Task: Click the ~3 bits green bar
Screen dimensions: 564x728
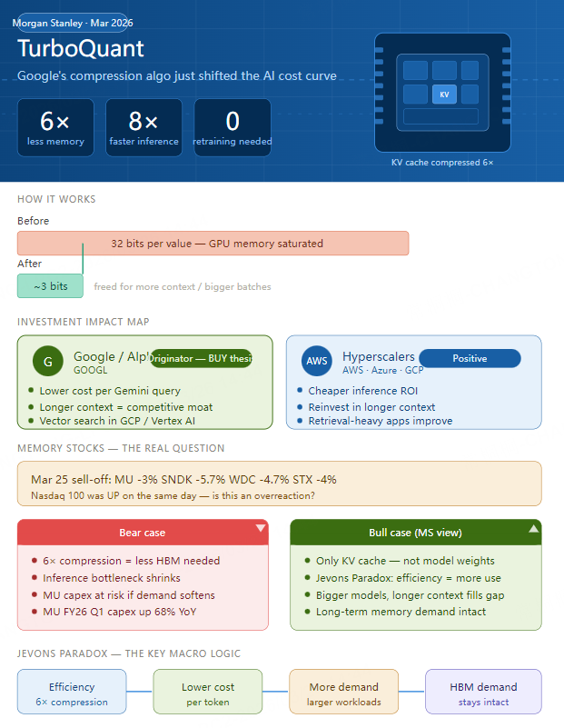Action: [x=50, y=286]
